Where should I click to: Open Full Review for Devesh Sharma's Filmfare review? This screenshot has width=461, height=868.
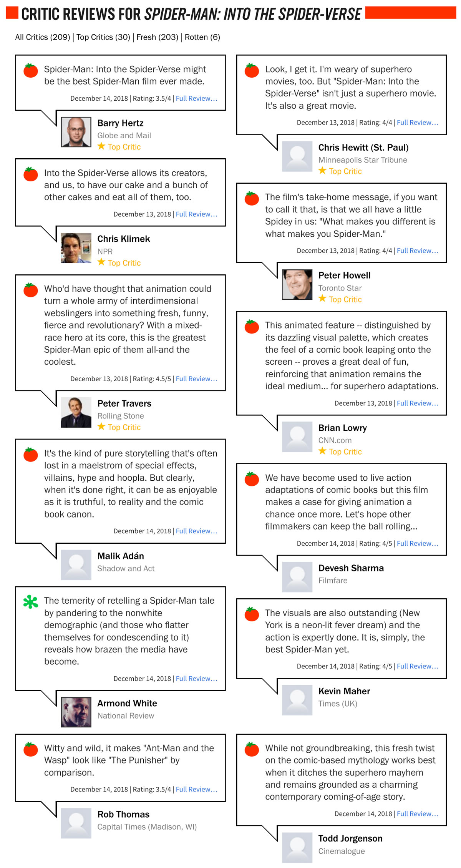(x=417, y=543)
